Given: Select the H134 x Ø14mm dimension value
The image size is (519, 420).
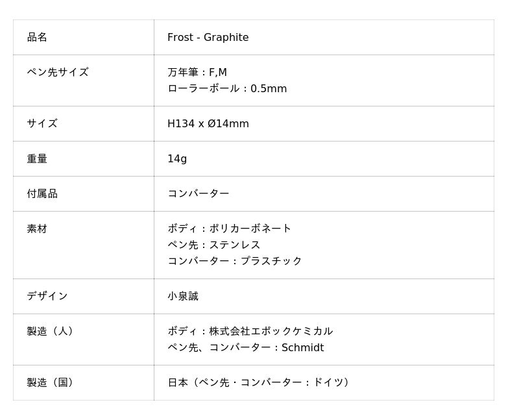Looking at the screenshot, I should [208, 124].
